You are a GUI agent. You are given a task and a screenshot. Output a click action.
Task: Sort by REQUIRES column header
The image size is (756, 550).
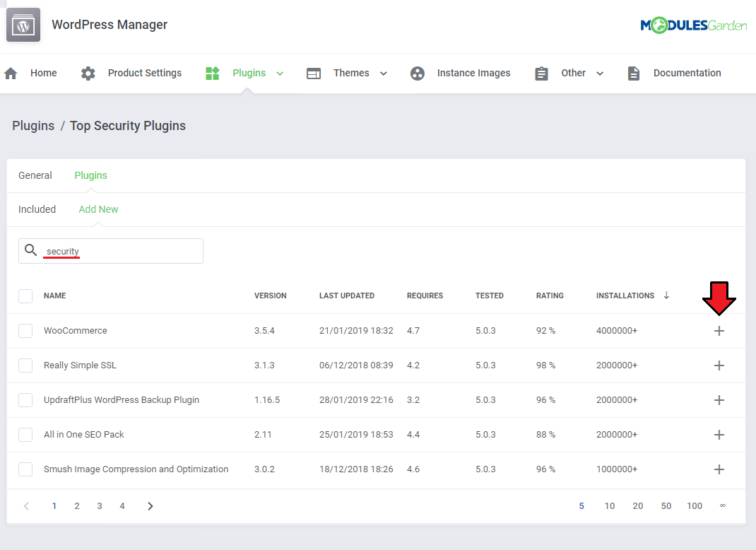point(425,296)
